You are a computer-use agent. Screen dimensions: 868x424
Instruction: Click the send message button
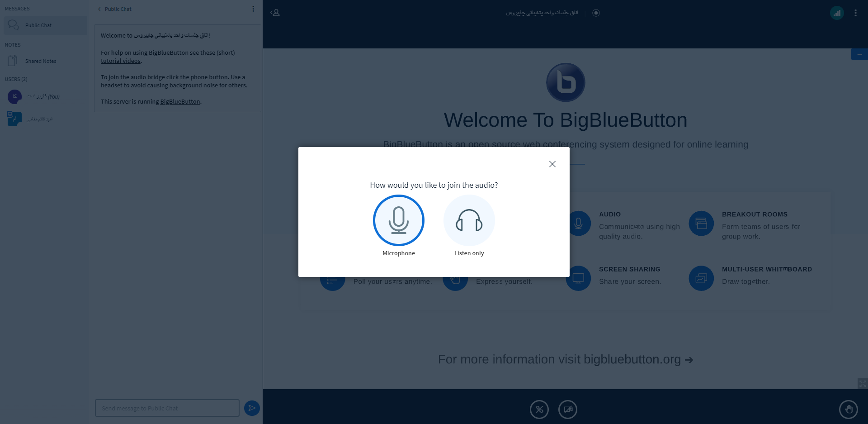pyautogui.click(x=252, y=408)
